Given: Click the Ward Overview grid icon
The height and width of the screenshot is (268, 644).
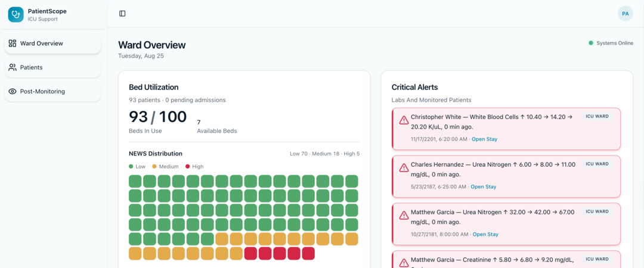Looking at the screenshot, I should coord(13,43).
